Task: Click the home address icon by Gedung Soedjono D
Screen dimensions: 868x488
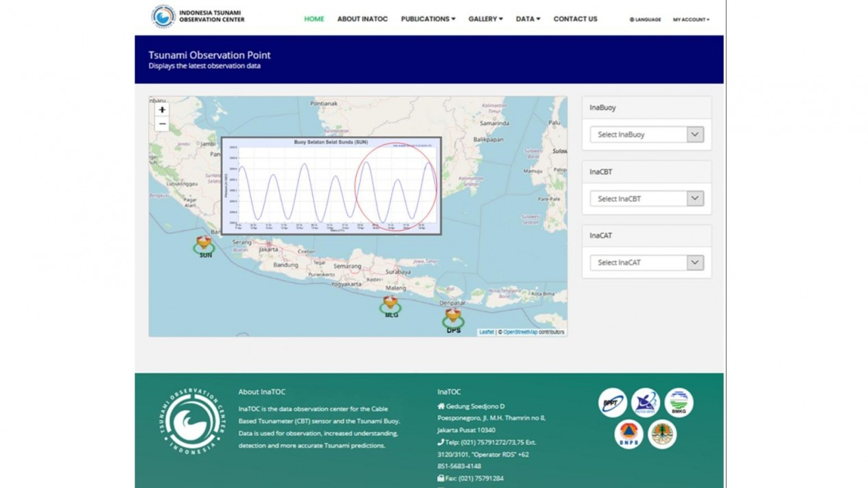Action: (441, 406)
